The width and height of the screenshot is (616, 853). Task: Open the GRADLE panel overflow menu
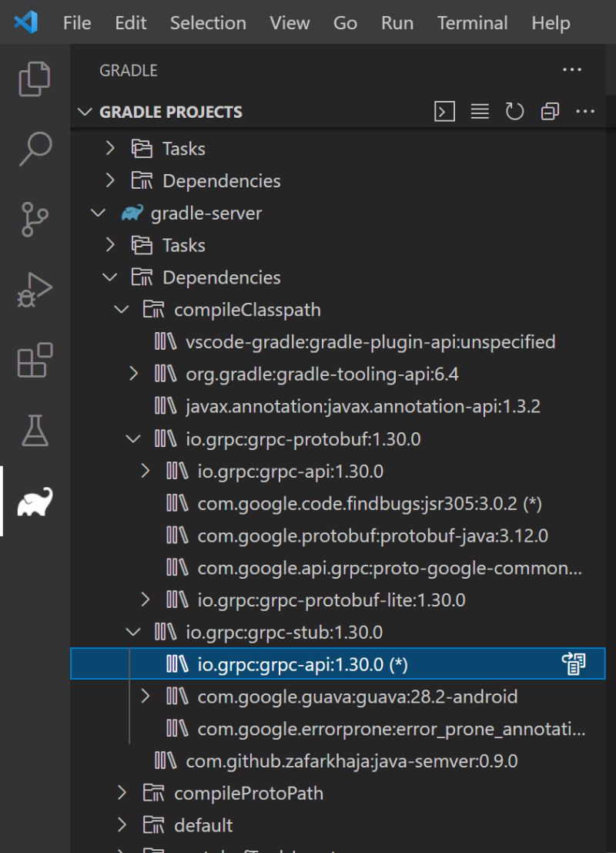pos(572,69)
